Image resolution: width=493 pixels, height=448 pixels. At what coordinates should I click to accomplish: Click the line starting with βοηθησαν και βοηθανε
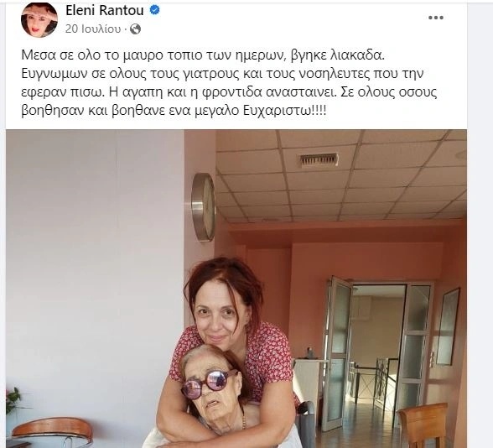174,112
